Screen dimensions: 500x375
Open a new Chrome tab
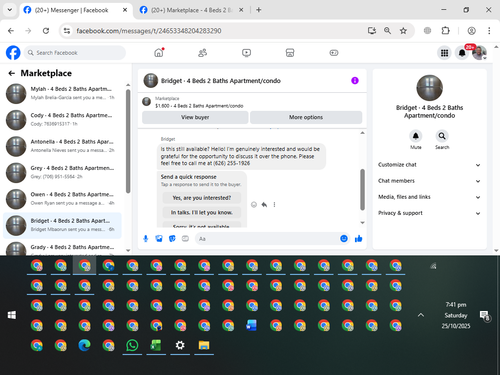click(x=259, y=10)
